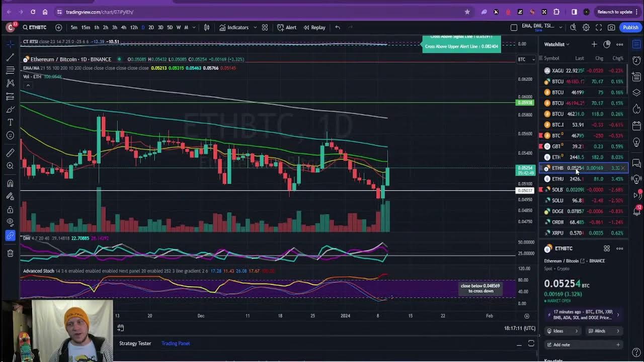Toggle hide all drawings eye icon
The height and width of the screenshot is (362, 644).
(10, 222)
